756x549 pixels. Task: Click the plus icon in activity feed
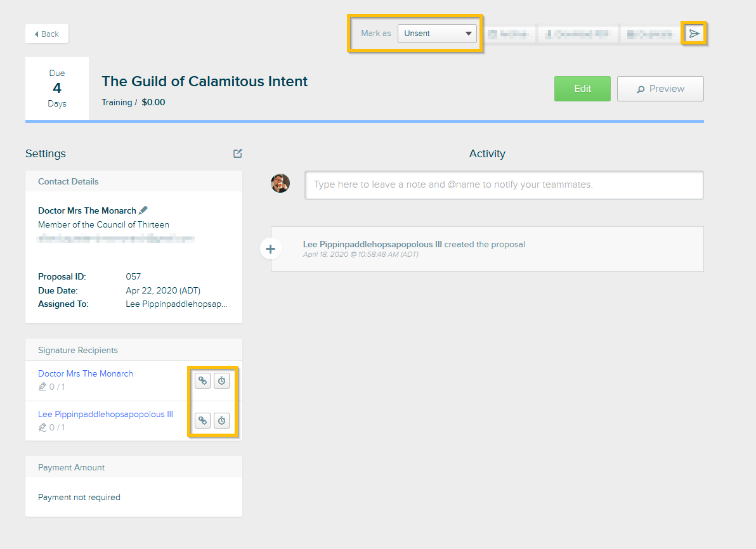[x=271, y=249]
